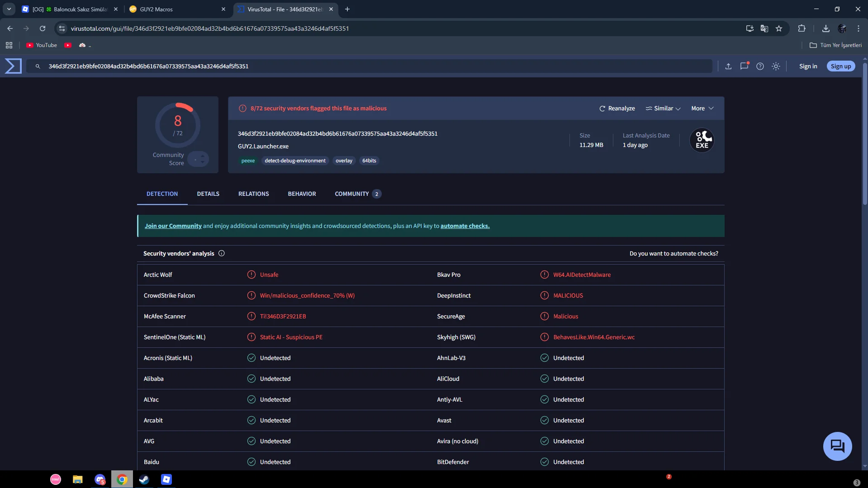Image resolution: width=868 pixels, height=488 pixels.
Task: Open the YouTube bookmark
Action: [x=42, y=45]
